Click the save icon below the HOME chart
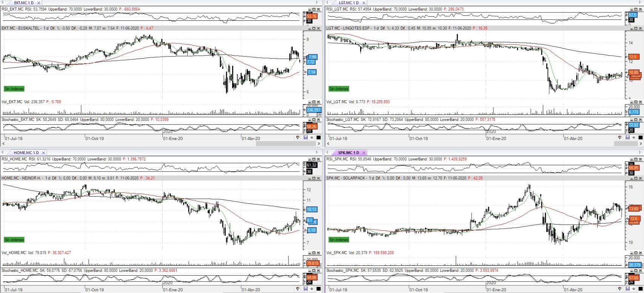 (x=306, y=289)
